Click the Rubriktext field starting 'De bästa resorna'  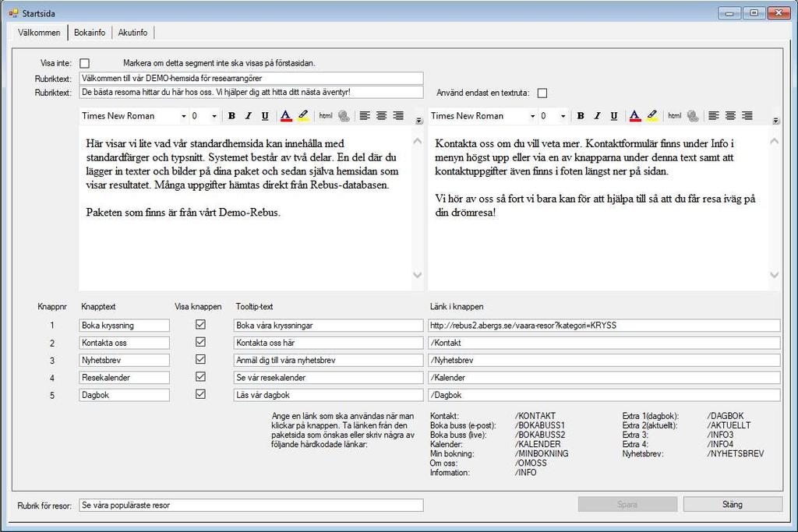pyautogui.click(x=252, y=92)
